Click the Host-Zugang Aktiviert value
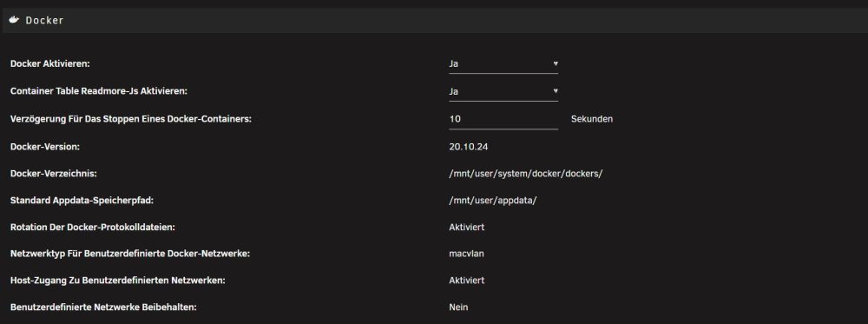868x324 pixels. [467, 281]
